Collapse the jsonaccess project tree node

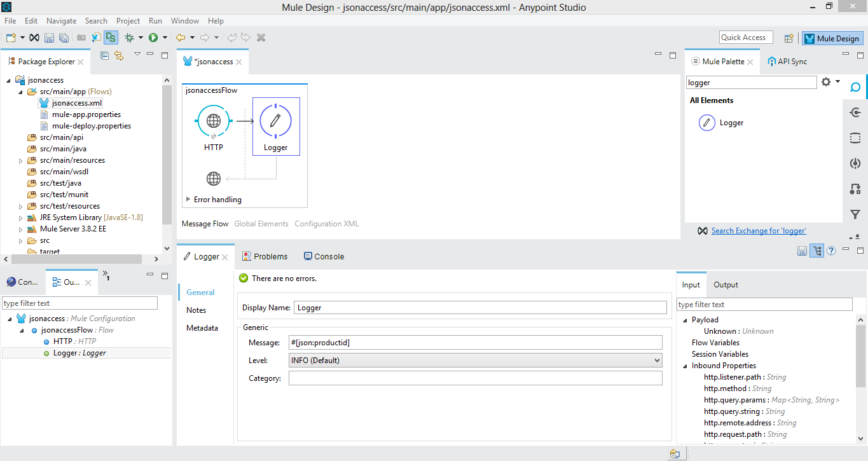[x=9, y=81]
